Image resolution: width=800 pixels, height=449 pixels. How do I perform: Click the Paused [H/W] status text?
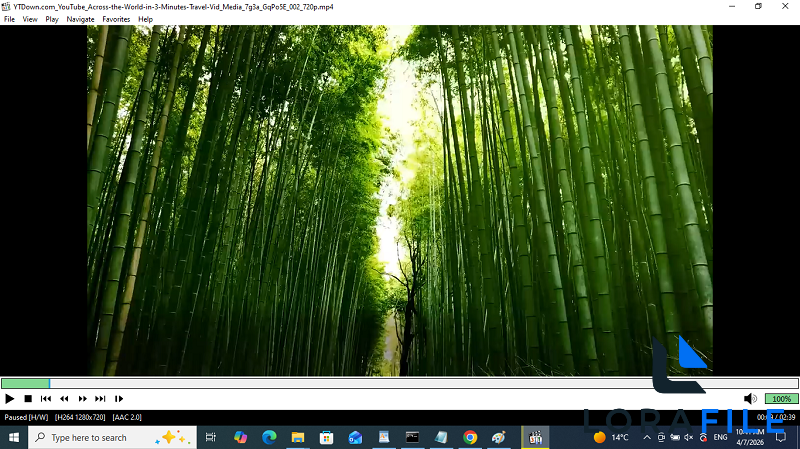pos(26,417)
